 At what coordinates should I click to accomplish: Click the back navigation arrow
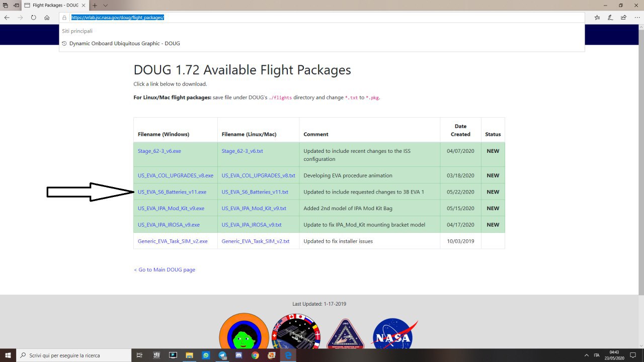(7, 17)
